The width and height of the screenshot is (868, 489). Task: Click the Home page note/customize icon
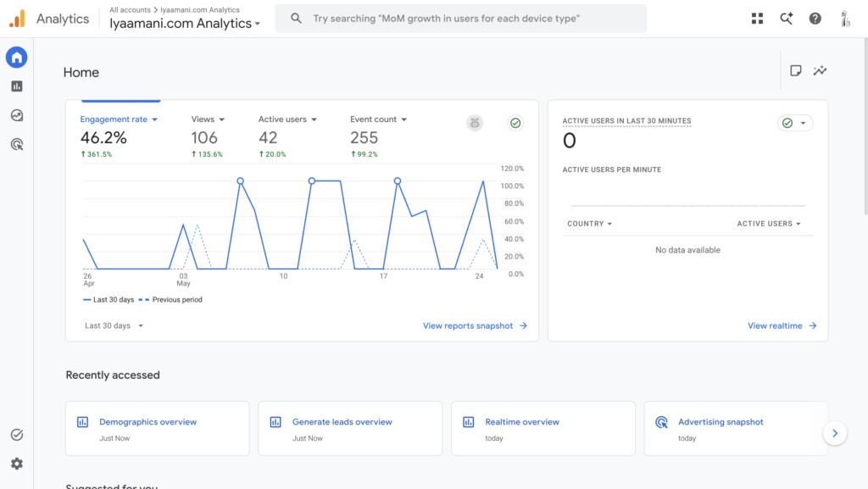click(795, 70)
